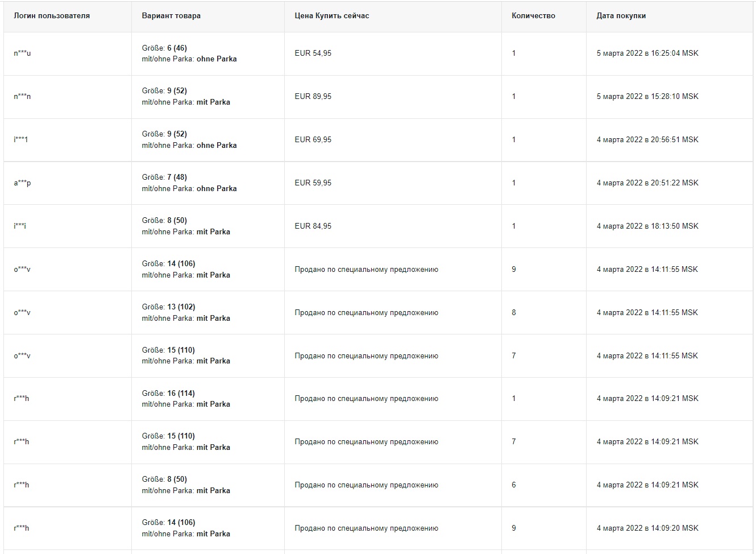Click the Количество column header
The height and width of the screenshot is (554, 756).
[x=533, y=16]
